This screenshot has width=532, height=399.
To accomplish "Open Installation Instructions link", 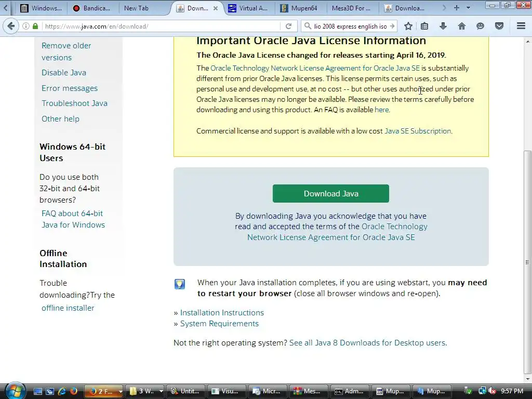I will [x=222, y=312].
